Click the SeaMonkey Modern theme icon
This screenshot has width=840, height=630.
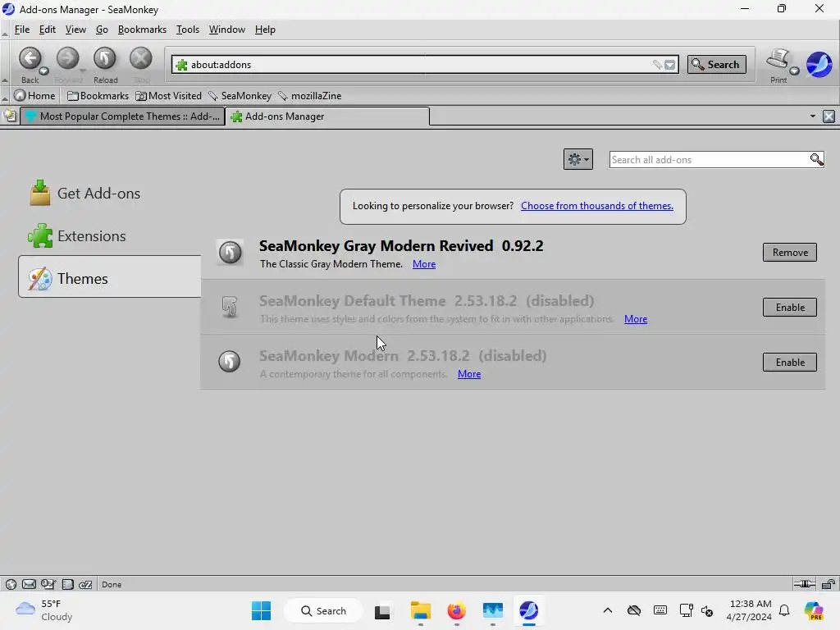230,361
